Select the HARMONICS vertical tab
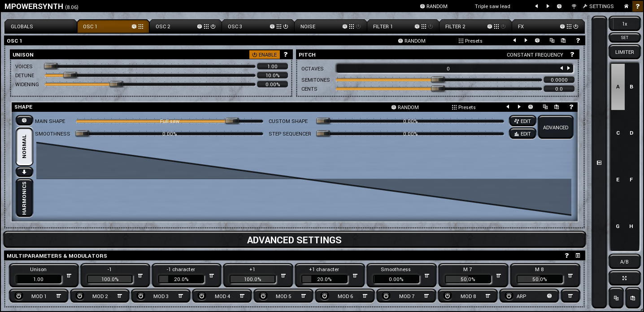 pos(24,198)
